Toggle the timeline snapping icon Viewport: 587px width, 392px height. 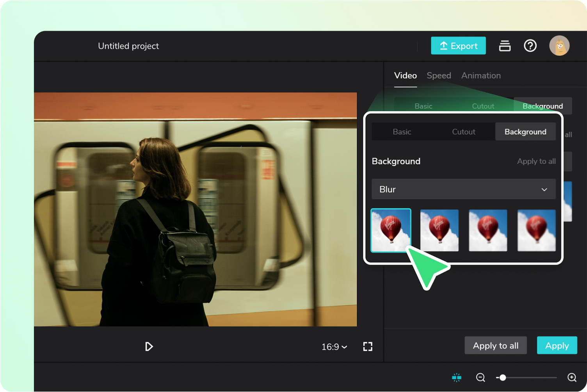pos(457,377)
